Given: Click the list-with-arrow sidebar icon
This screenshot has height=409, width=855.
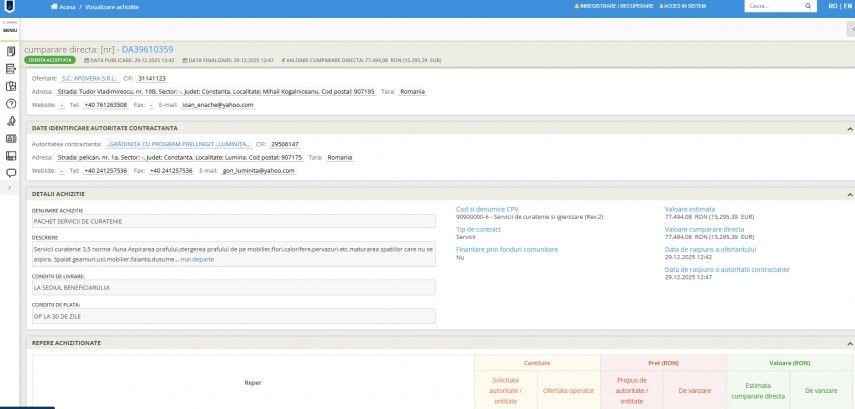Looking at the screenshot, I should click(10, 68).
